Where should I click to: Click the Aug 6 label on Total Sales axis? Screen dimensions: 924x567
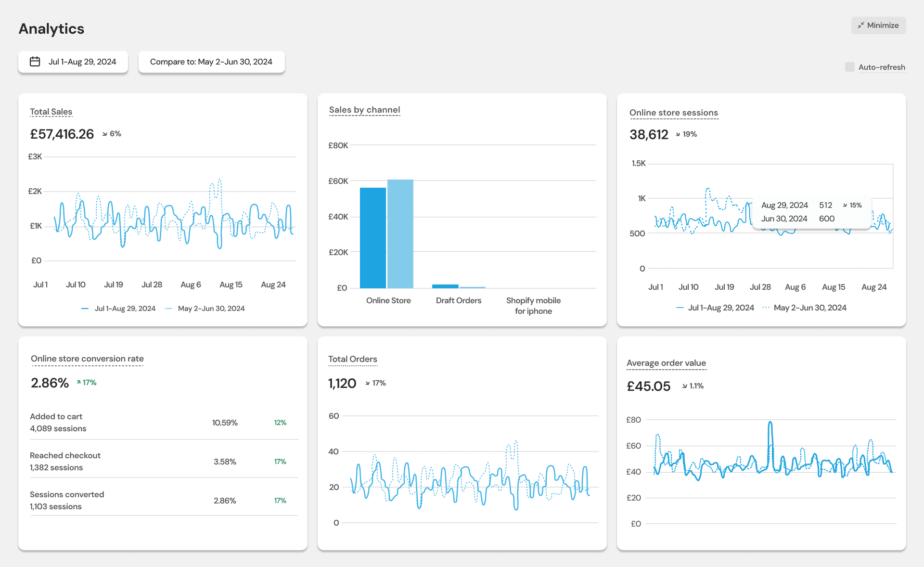[x=191, y=284]
